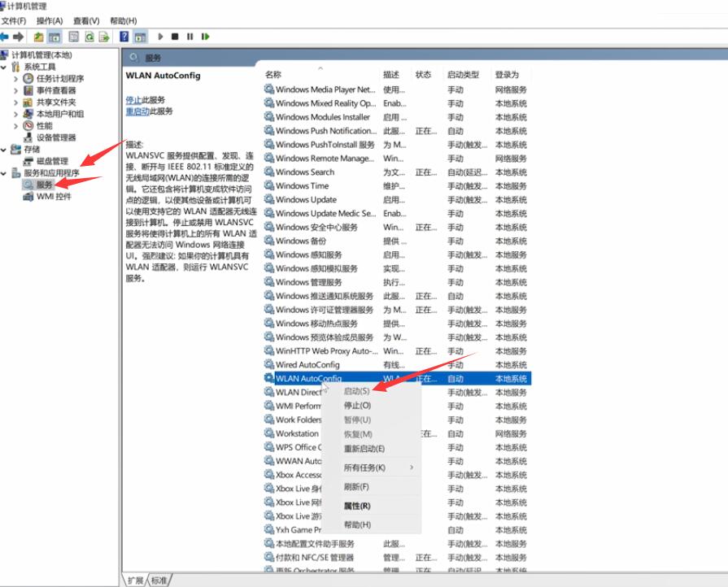Select the Windows Time service row

(397, 185)
